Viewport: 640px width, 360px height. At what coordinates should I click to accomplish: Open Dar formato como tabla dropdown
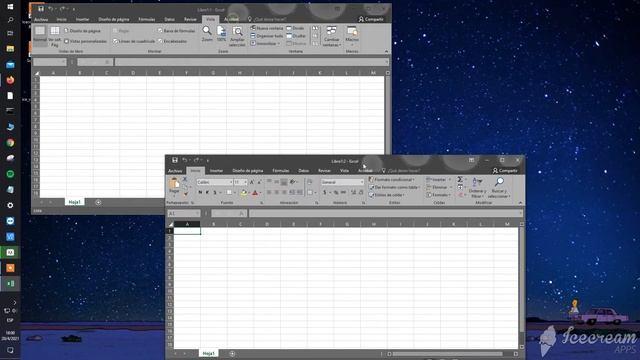click(x=394, y=187)
